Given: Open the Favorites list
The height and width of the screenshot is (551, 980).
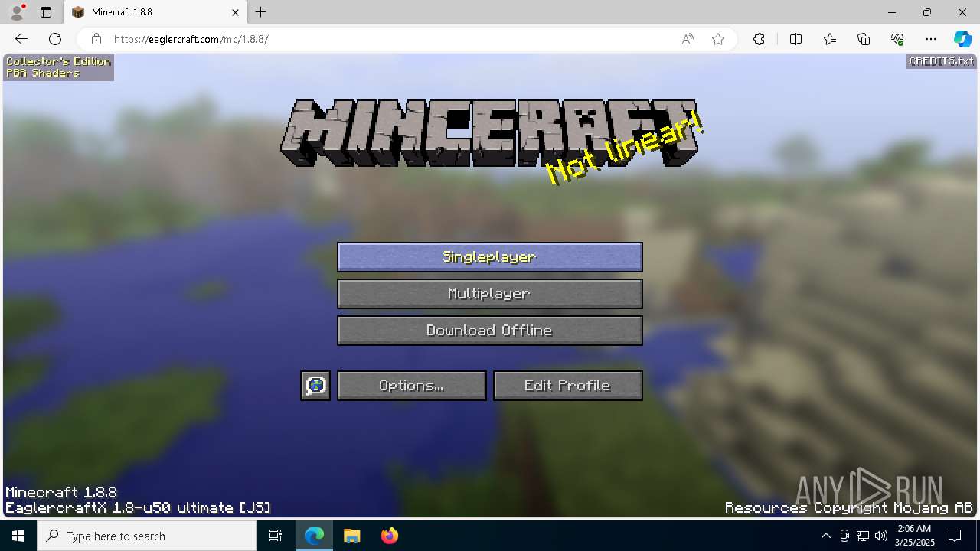Looking at the screenshot, I should [830, 39].
